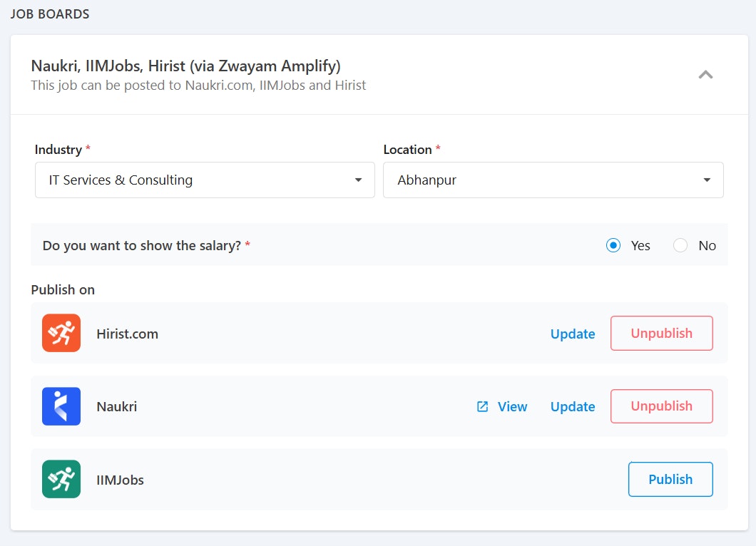Image resolution: width=756 pixels, height=546 pixels.
Task: Select No for showing the salary
Action: click(x=680, y=245)
